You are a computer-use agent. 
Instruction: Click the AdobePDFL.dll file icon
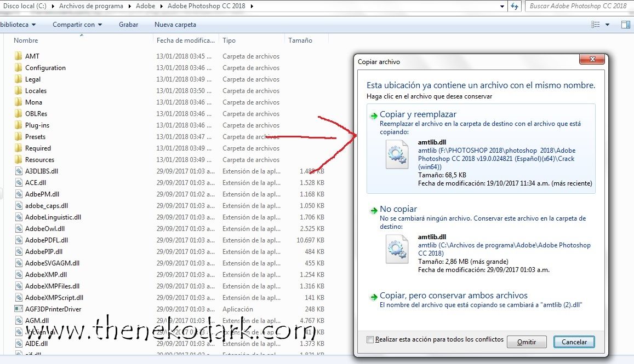pos(19,240)
